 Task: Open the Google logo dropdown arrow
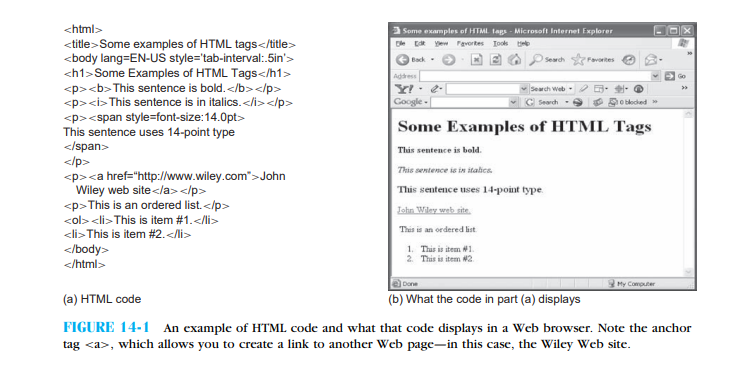coord(426,102)
